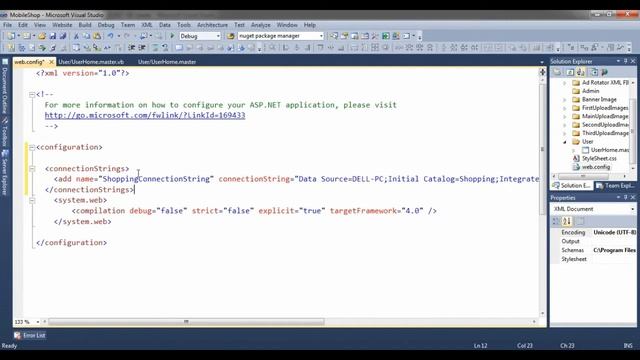This screenshot has height=360, width=640.
Task: Open the Website menu
Action: tap(62, 25)
